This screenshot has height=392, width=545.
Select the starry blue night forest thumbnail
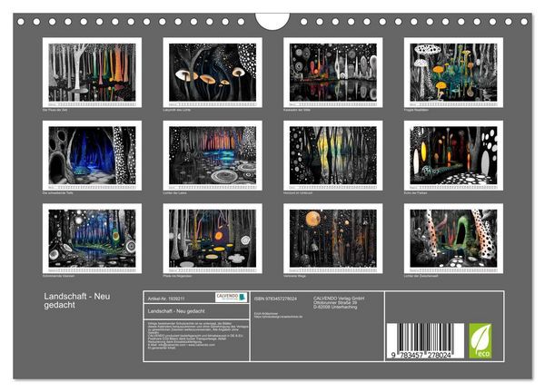point(92,239)
